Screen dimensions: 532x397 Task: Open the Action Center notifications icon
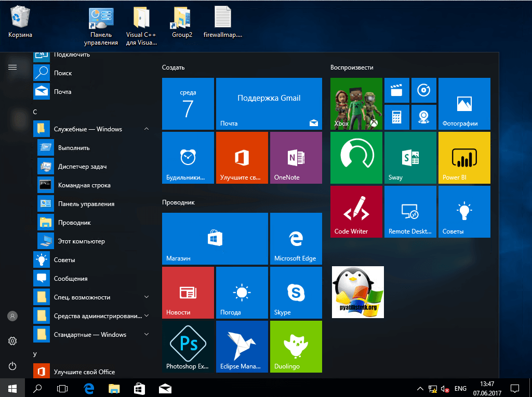515,389
